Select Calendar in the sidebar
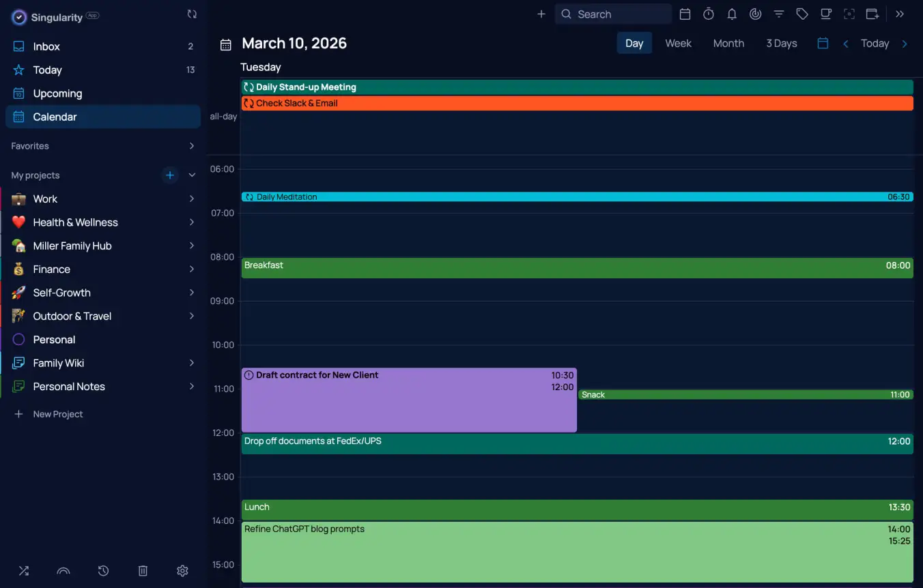Viewport: 923px width, 588px height. click(x=103, y=117)
